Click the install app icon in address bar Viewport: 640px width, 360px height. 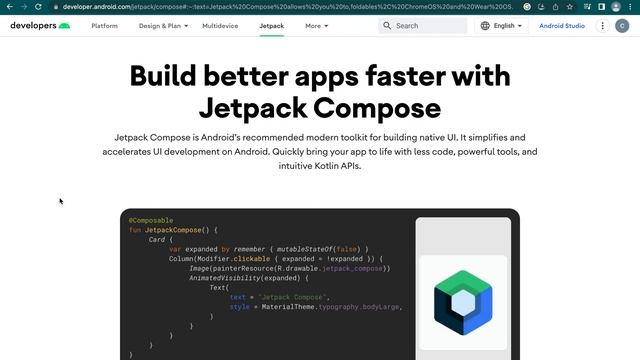(541, 7)
